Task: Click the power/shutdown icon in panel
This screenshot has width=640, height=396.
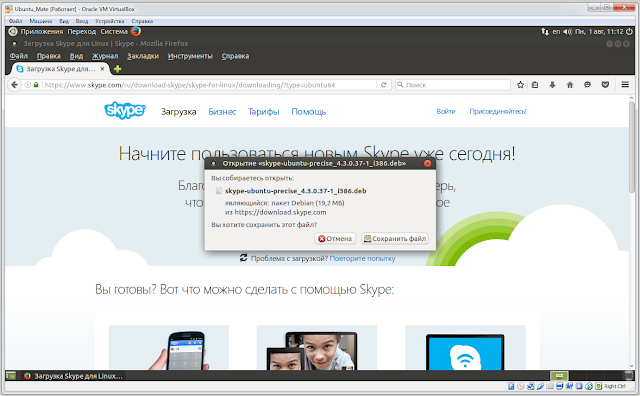Action: click(x=629, y=31)
